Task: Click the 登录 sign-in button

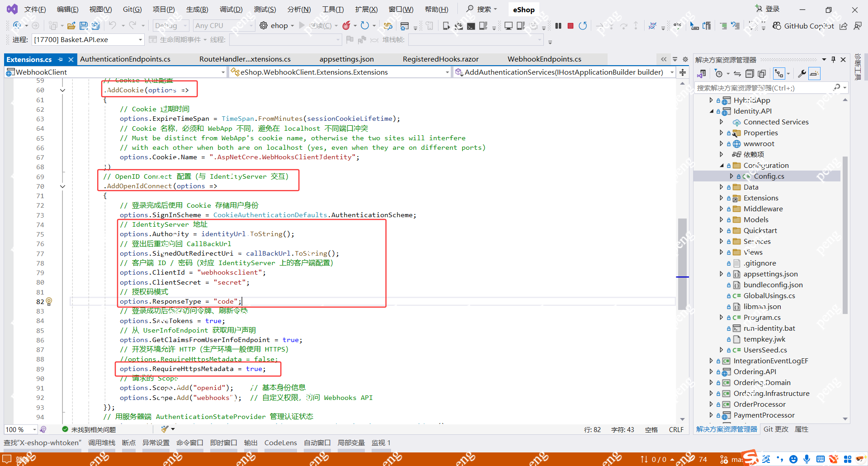Action: tap(768, 9)
